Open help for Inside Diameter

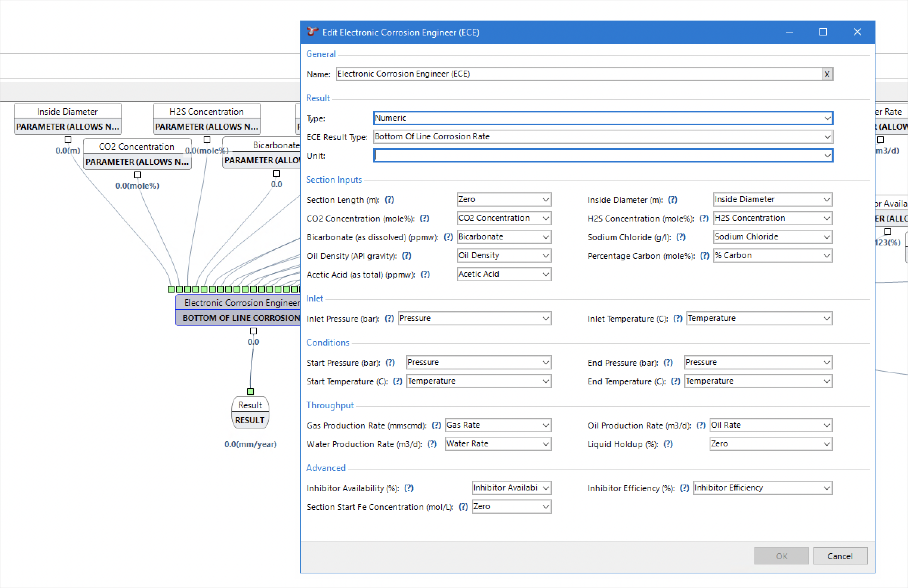coord(672,199)
